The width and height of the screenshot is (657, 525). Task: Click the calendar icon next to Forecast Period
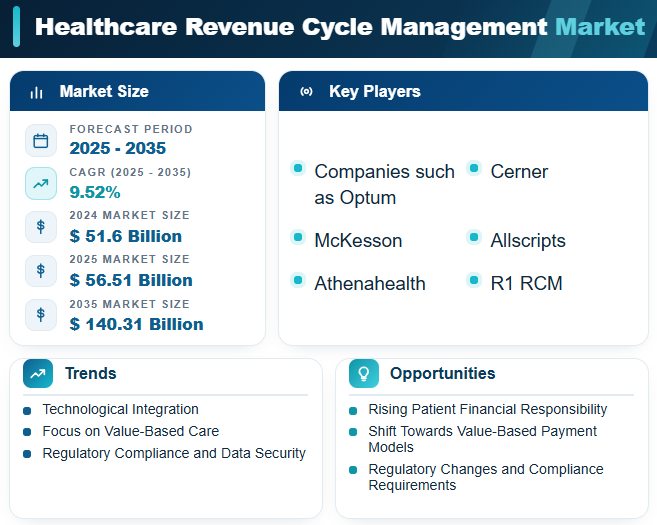(x=41, y=140)
